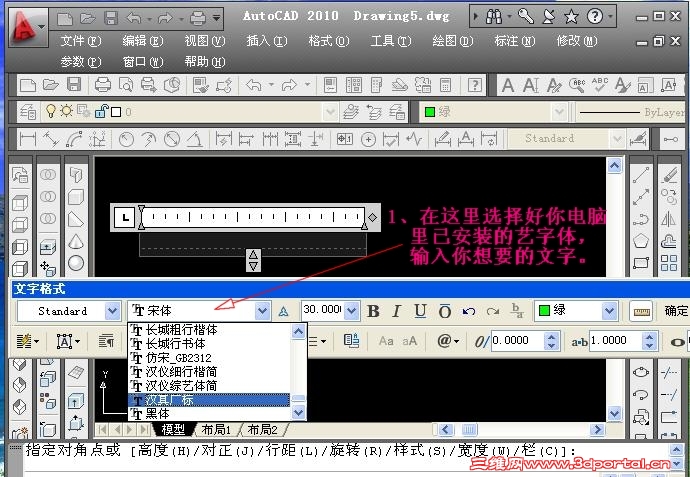Click the font list scrollbar thumb
Image resolution: width=690 pixels, height=477 pixels.
[298, 398]
